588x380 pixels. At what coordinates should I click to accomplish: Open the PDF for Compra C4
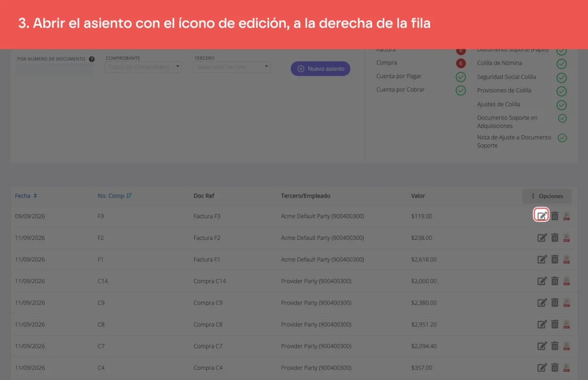[x=566, y=367]
